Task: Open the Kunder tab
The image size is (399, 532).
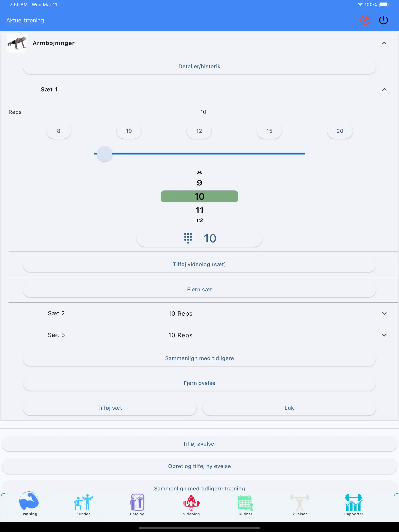Action: 83,505
